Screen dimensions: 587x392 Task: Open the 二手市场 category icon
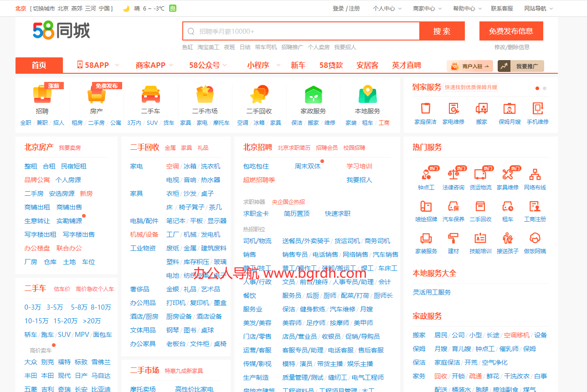point(205,95)
